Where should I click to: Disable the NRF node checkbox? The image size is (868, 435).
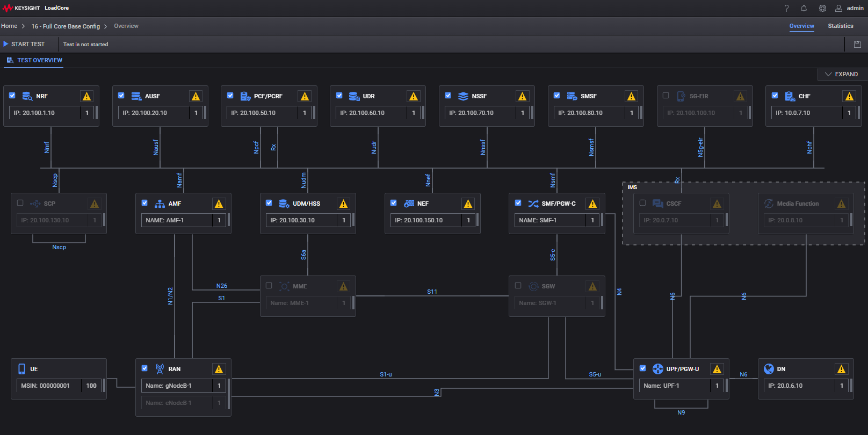12,96
